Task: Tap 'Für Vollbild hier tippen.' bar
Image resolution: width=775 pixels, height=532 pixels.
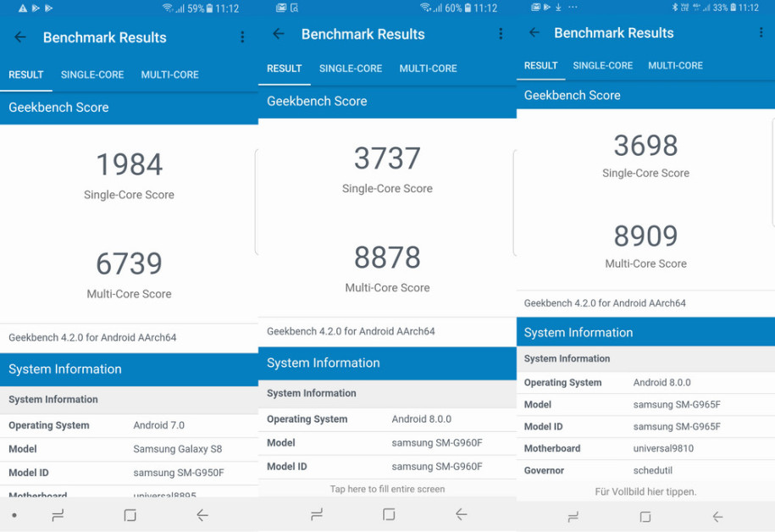Action: (645, 491)
